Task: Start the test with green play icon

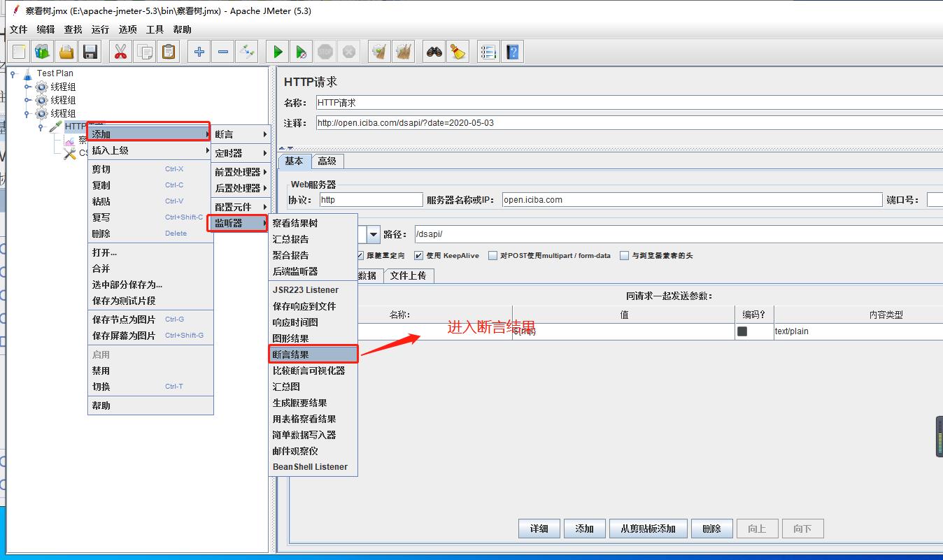Action: coord(278,52)
